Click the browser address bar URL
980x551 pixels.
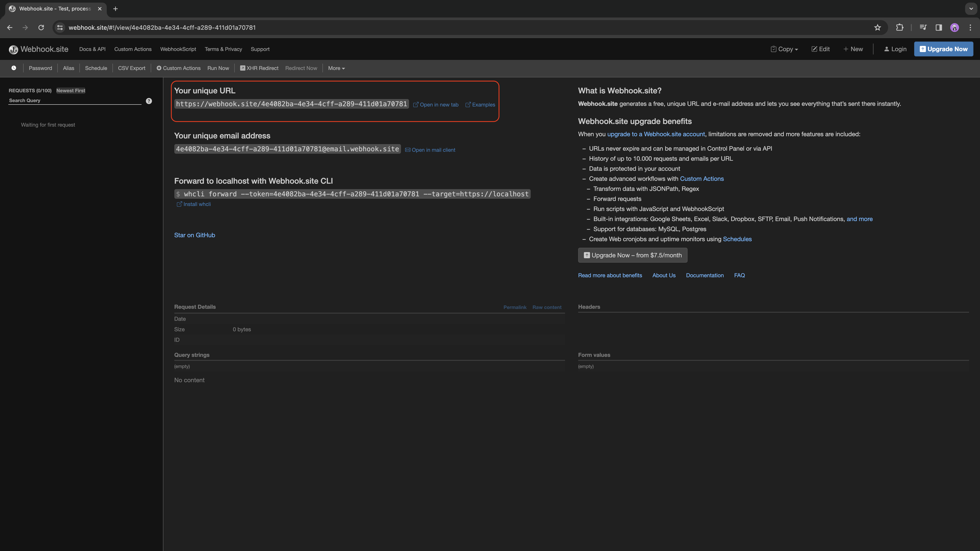click(x=162, y=27)
